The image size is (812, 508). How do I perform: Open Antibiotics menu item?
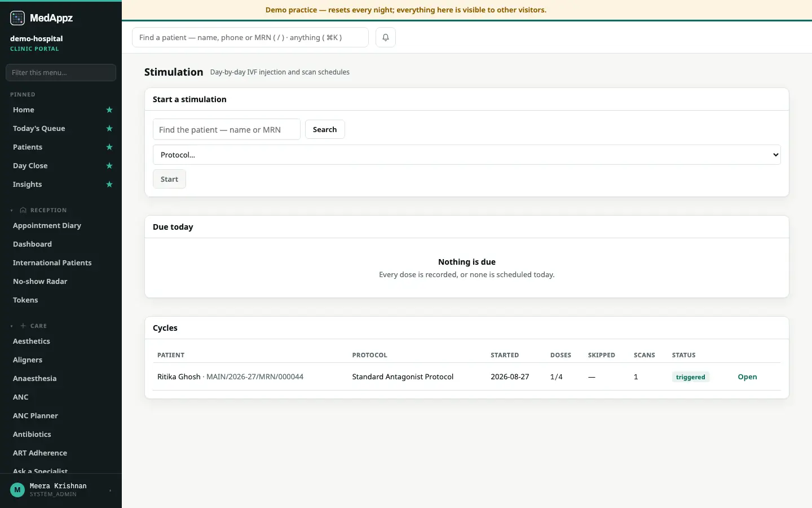[x=32, y=435]
